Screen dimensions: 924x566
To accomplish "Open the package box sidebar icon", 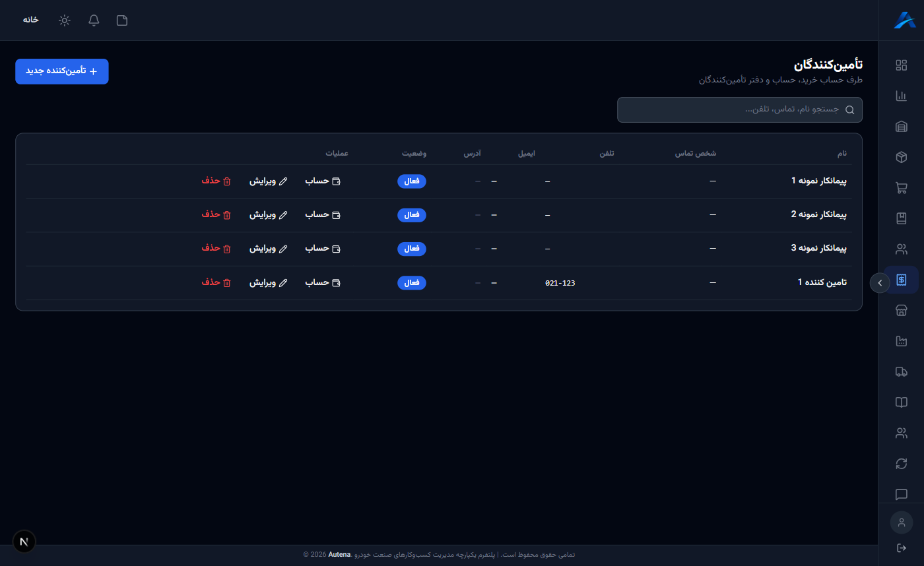I will [x=901, y=157].
